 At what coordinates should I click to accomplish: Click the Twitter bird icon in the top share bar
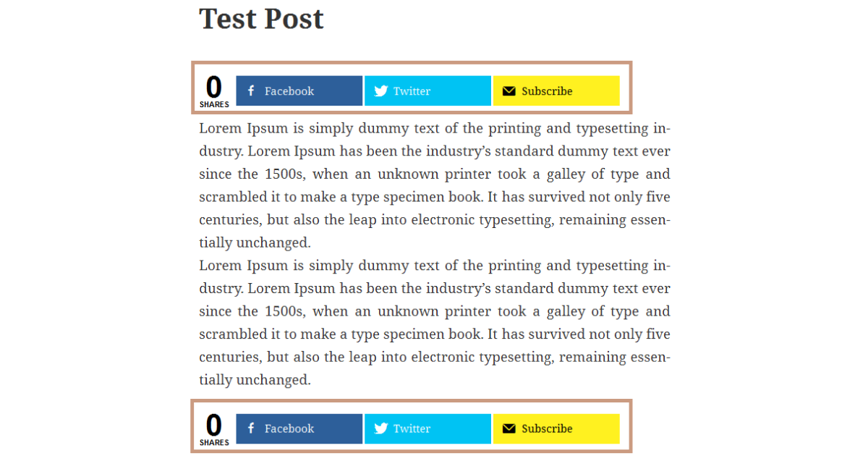pyautogui.click(x=380, y=91)
